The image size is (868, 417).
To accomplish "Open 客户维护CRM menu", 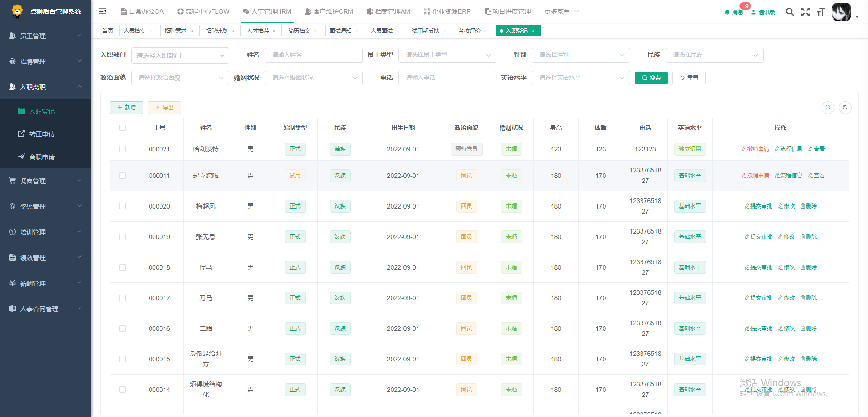I will (329, 11).
